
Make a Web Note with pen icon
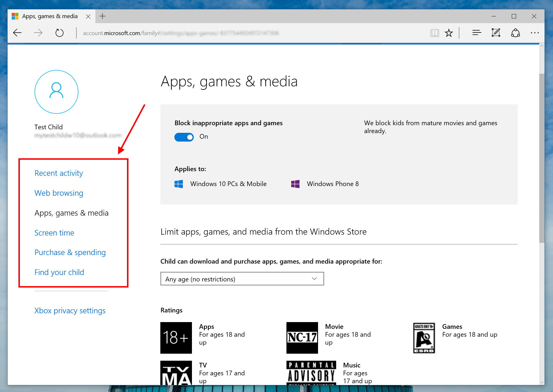point(496,33)
